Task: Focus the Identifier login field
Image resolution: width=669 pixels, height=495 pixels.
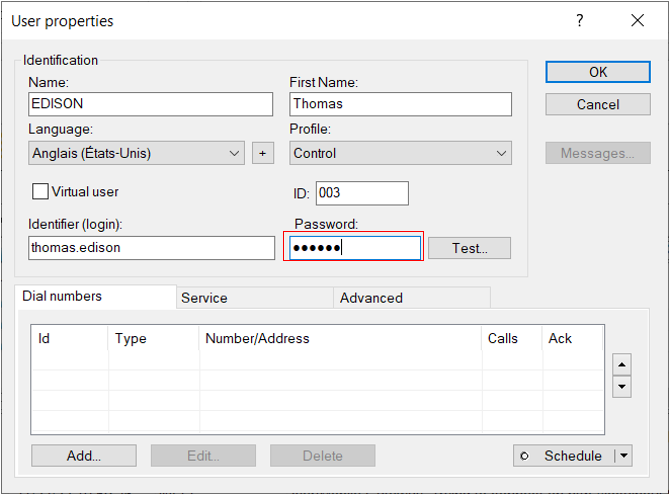Action: coord(150,248)
